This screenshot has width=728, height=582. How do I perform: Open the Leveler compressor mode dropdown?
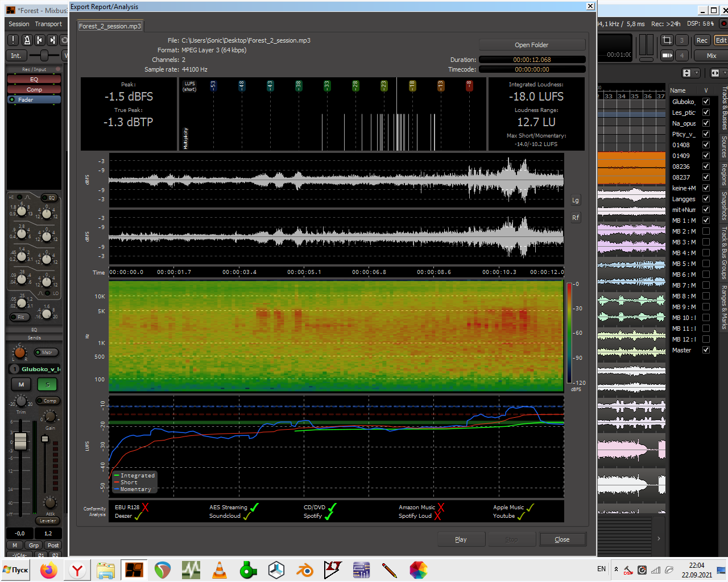coord(48,521)
